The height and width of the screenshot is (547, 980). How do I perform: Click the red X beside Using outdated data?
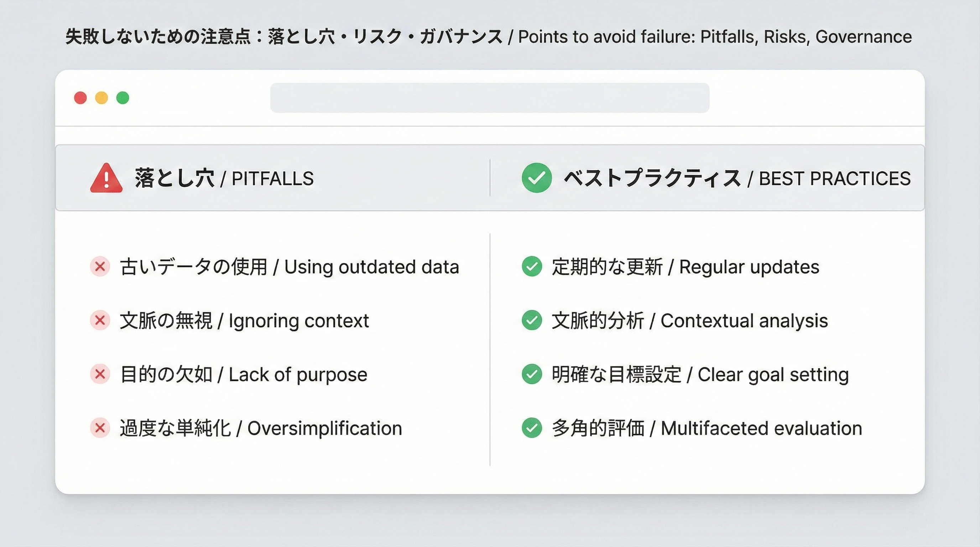(100, 266)
